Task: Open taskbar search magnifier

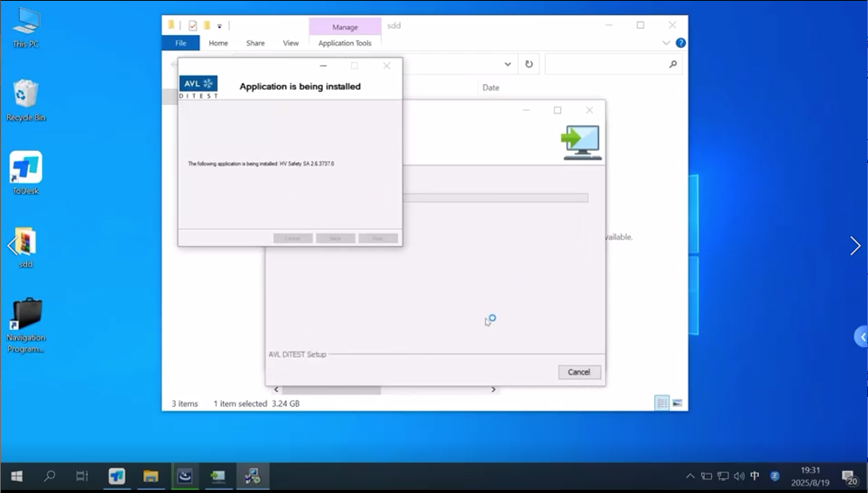Action: coord(49,476)
